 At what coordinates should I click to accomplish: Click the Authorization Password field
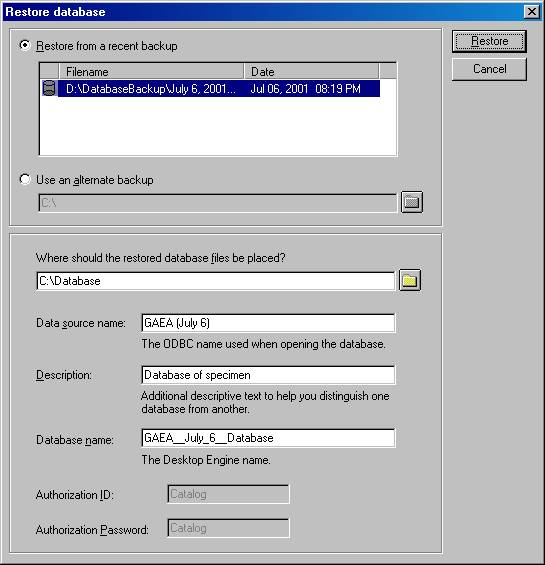[228, 528]
